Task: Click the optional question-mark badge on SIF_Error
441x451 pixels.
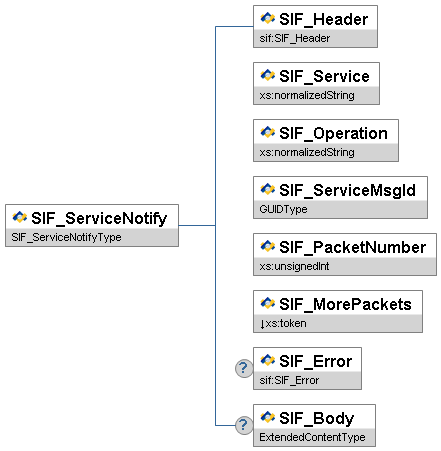Action: point(244,368)
